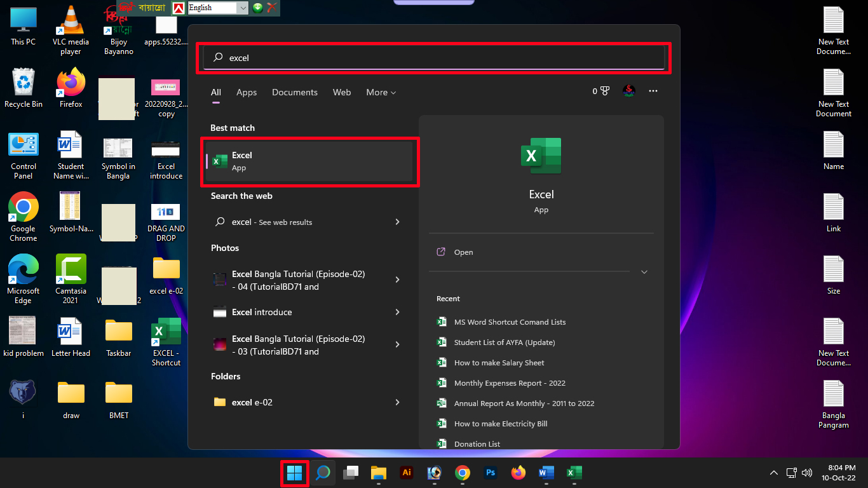Viewport: 868px width, 488px height.
Task: Expand arrow for excel e-02 folder result
Action: 397,402
